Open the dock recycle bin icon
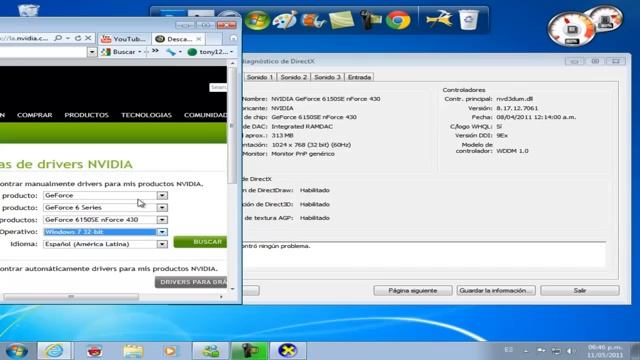Viewport: 640px width, 360px height. click(x=468, y=20)
